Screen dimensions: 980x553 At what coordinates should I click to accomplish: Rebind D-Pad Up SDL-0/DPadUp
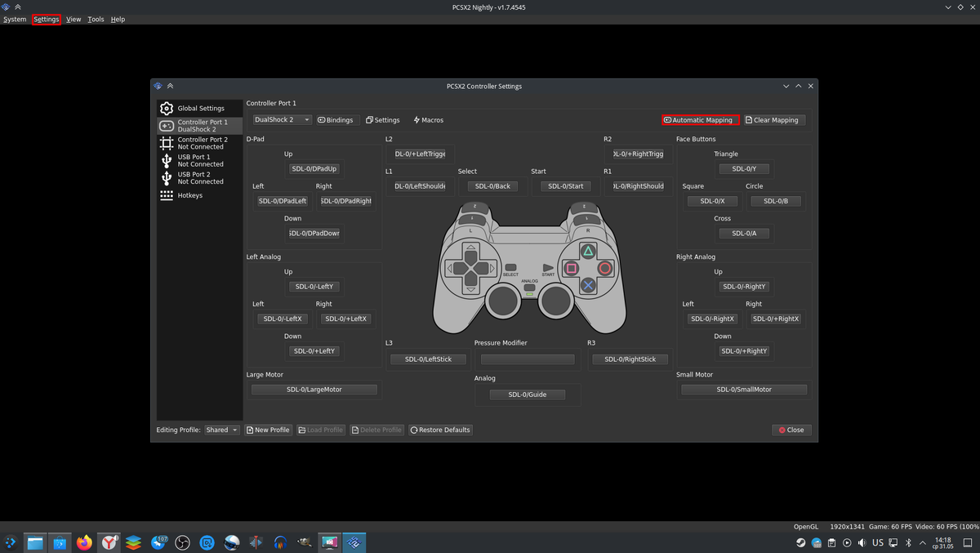coord(314,169)
